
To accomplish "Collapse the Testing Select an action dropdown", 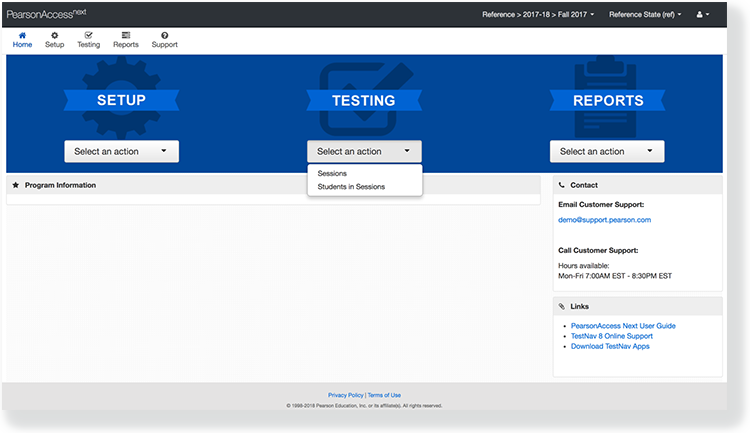I will [364, 152].
